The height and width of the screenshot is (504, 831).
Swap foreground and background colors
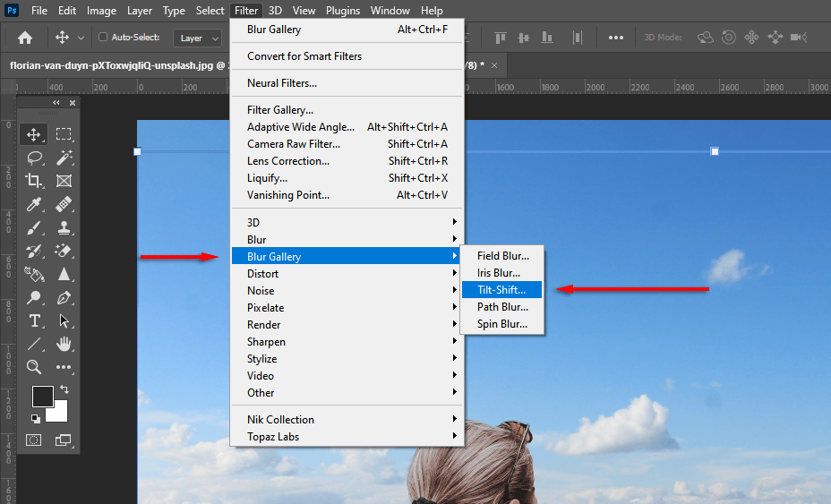click(x=64, y=390)
